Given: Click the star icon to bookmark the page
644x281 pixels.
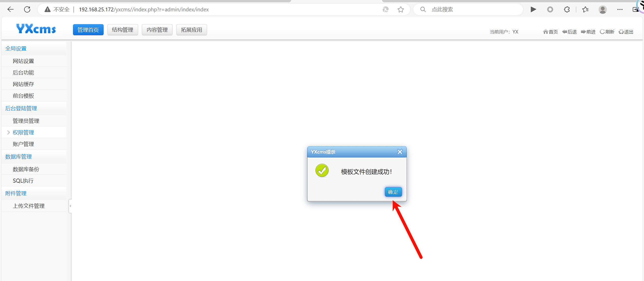Looking at the screenshot, I should pyautogui.click(x=401, y=10).
